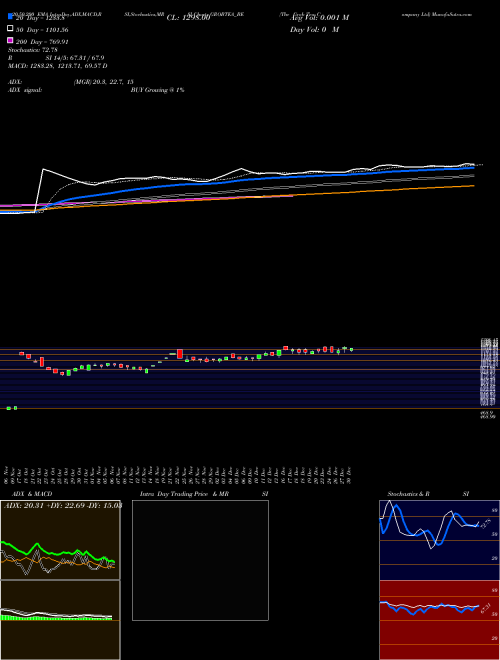Image resolution: width=500 pixels, height=660 pixels.
Task: Click the white 50 Day EMA legend swatch
Action: tap(10, 28)
